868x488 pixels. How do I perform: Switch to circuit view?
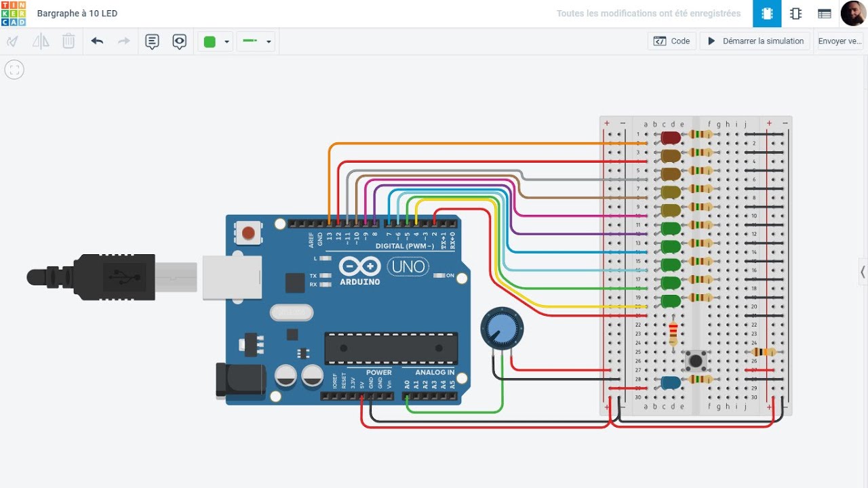[767, 14]
